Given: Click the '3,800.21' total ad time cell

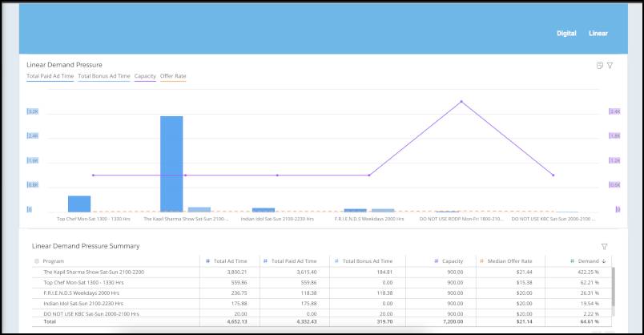Looking at the screenshot, I should tap(237, 272).
